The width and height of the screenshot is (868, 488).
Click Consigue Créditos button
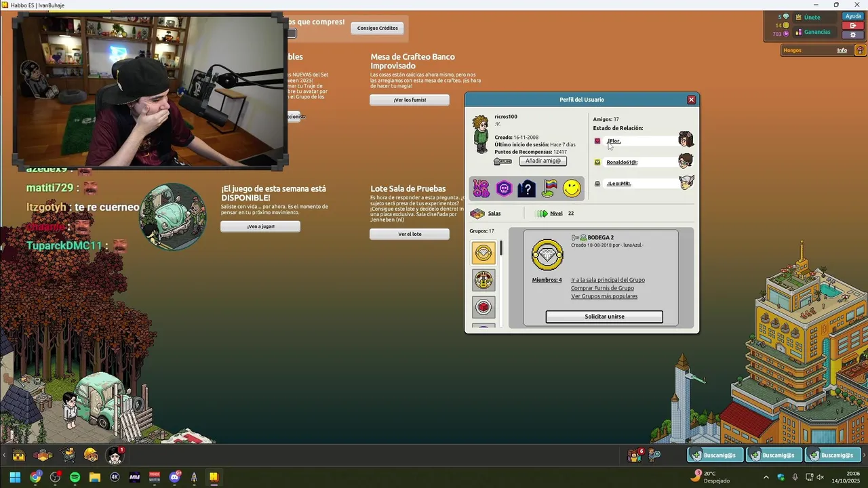(378, 28)
